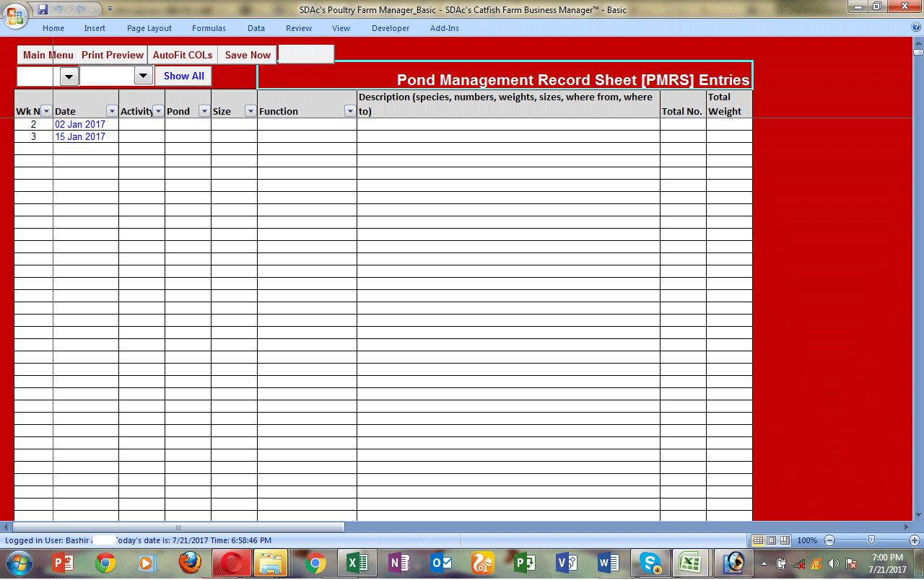Image resolution: width=924 pixels, height=580 pixels.
Task: Click the blank button beside Save Now
Action: pyautogui.click(x=306, y=54)
